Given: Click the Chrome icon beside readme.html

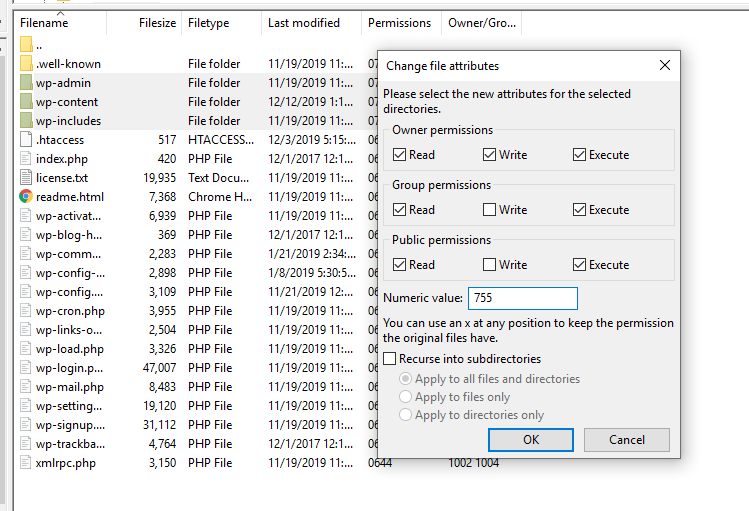Looking at the screenshot, I should point(26,197).
